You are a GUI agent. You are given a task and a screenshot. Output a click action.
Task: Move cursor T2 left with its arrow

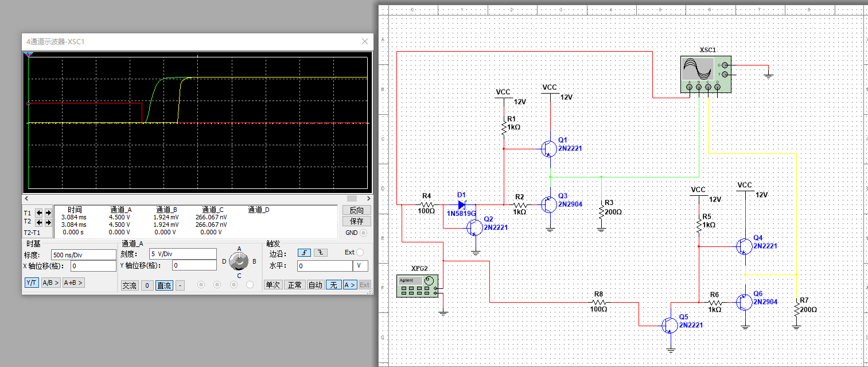tap(39, 222)
